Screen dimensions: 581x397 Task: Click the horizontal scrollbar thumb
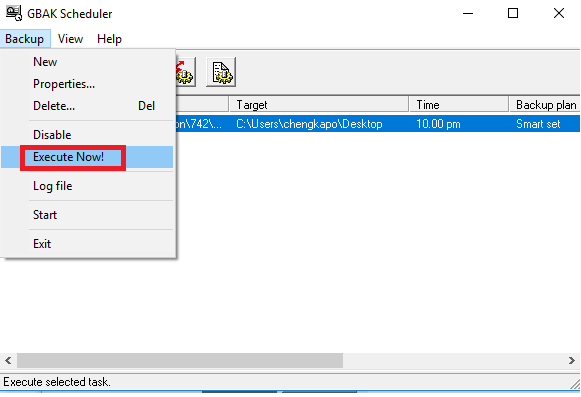[x=180, y=360]
